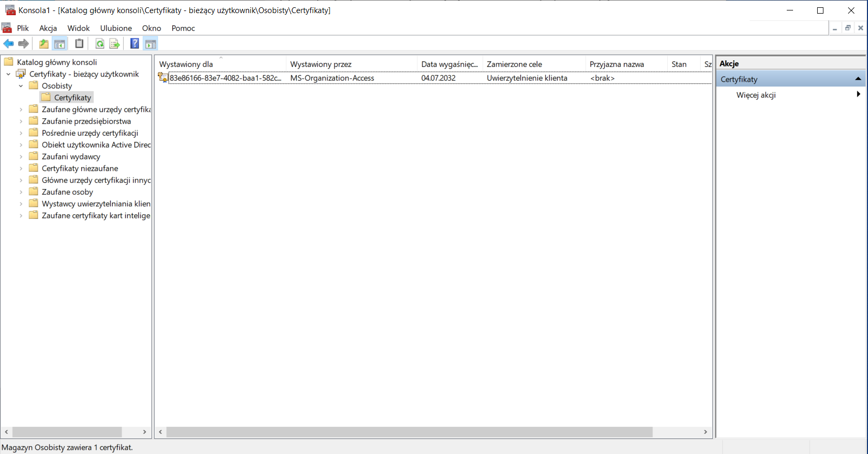Toggle the Show/Hide console tree icon
Image resolution: width=868 pixels, height=454 pixels.
(60, 44)
